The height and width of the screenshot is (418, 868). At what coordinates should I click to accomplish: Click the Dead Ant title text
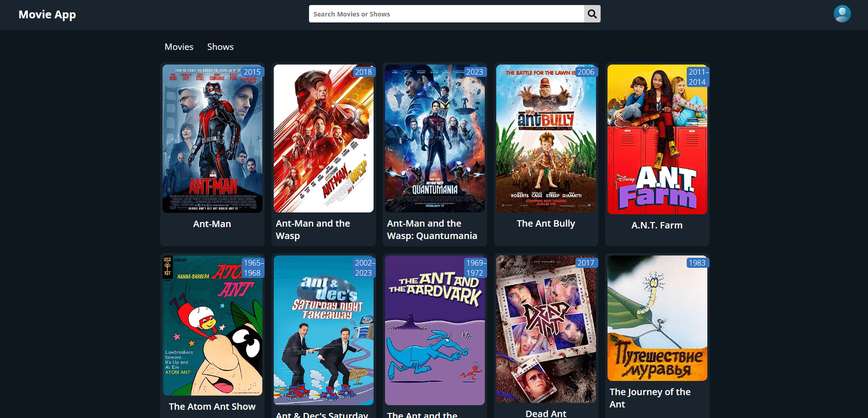pyautogui.click(x=546, y=413)
